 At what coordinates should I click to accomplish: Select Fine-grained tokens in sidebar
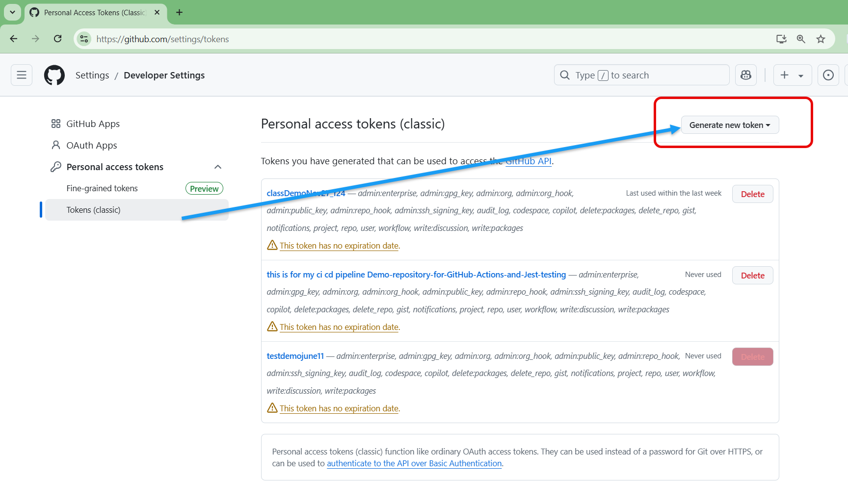pos(102,188)
